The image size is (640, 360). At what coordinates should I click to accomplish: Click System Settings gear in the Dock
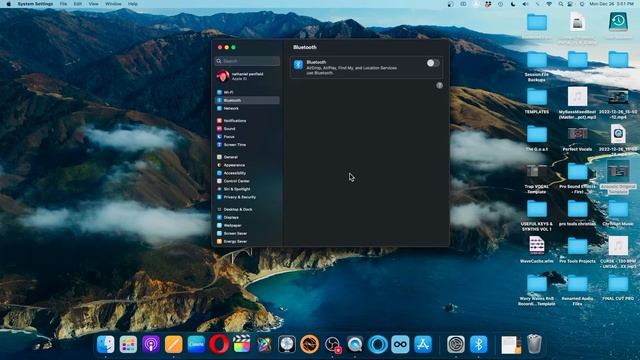click(x=456, y=344)
